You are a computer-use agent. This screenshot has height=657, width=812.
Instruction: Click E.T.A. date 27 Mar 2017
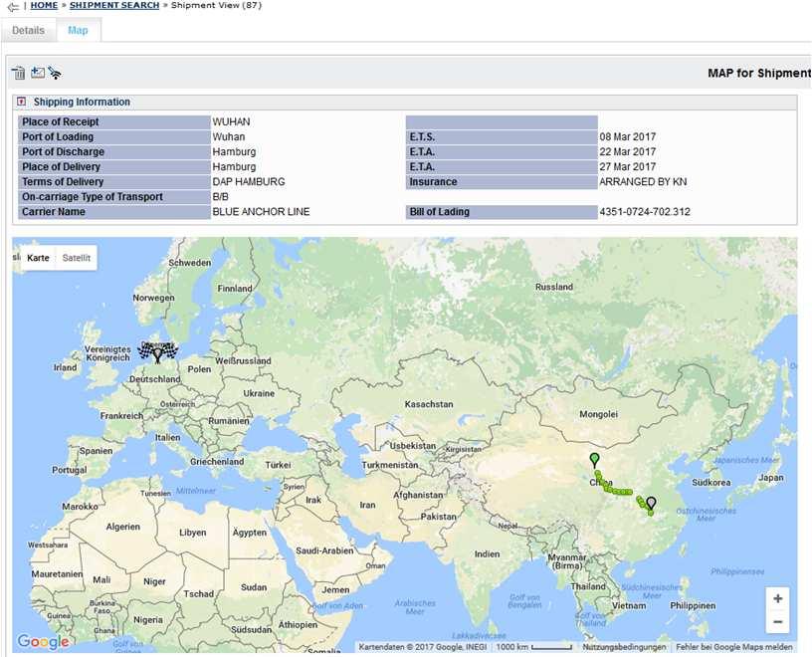[x=628, y=167]
